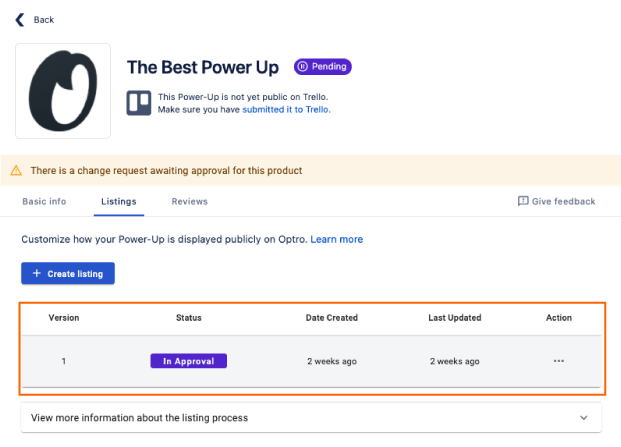Click the Give feedback button
The image size is (621, 447).
556,202
